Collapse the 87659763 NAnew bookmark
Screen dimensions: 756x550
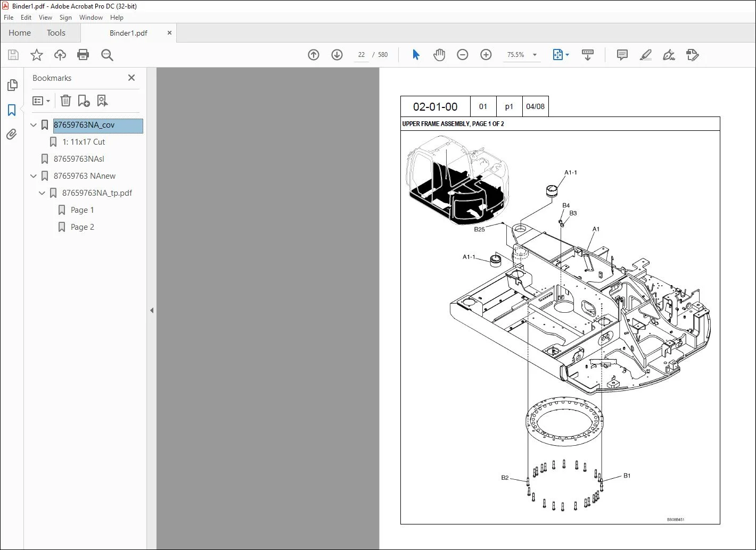coord(34,176)
